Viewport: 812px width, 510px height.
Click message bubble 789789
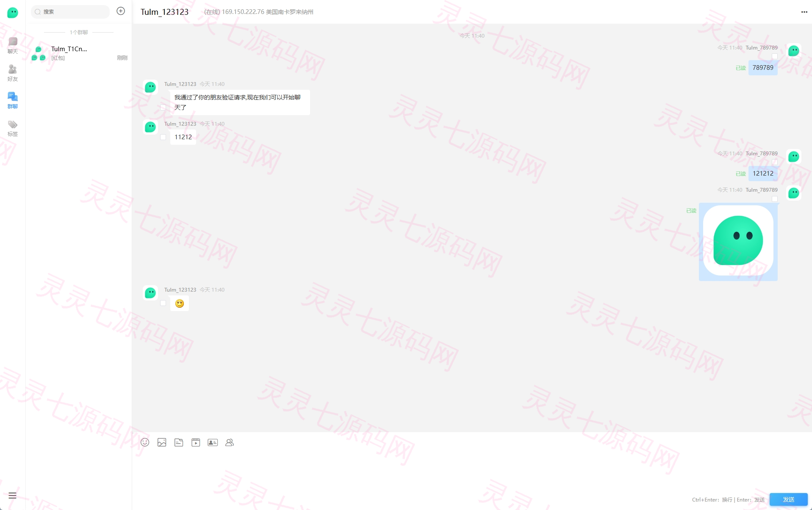pyautogui.click(x=763, y=68)
